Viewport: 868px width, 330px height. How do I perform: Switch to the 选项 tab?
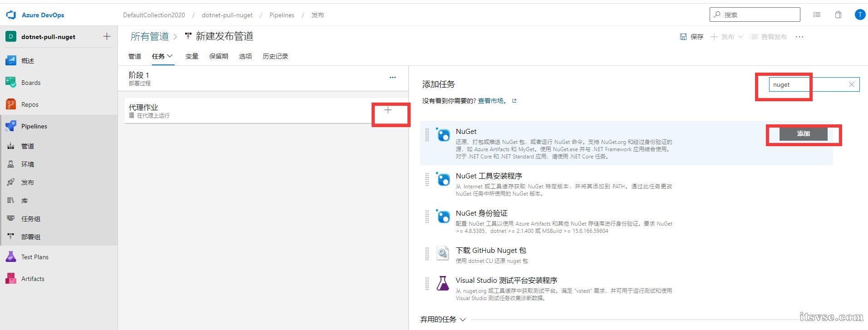tap(245, 56)
